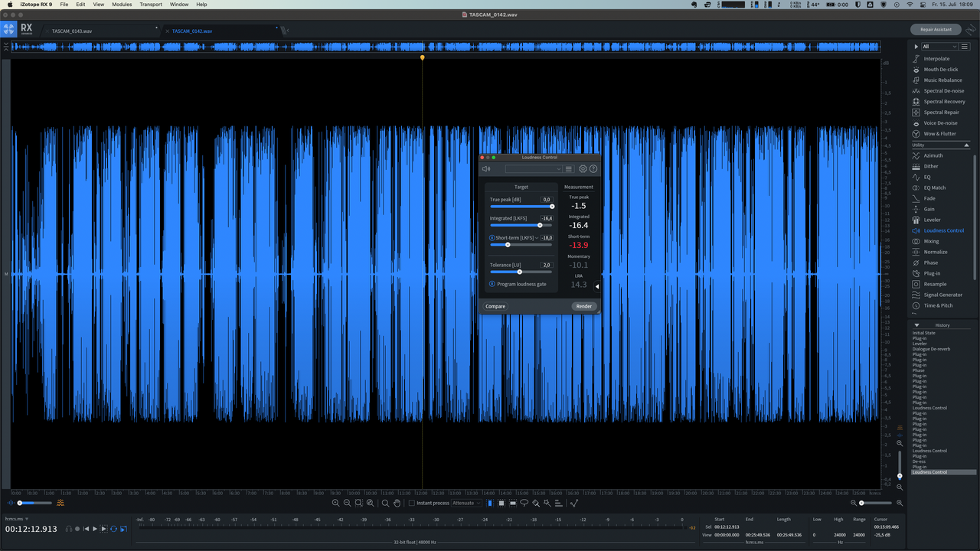Open the Loudness Control preset menu
This screenshot has height=551, width=980.
point(569,169)
